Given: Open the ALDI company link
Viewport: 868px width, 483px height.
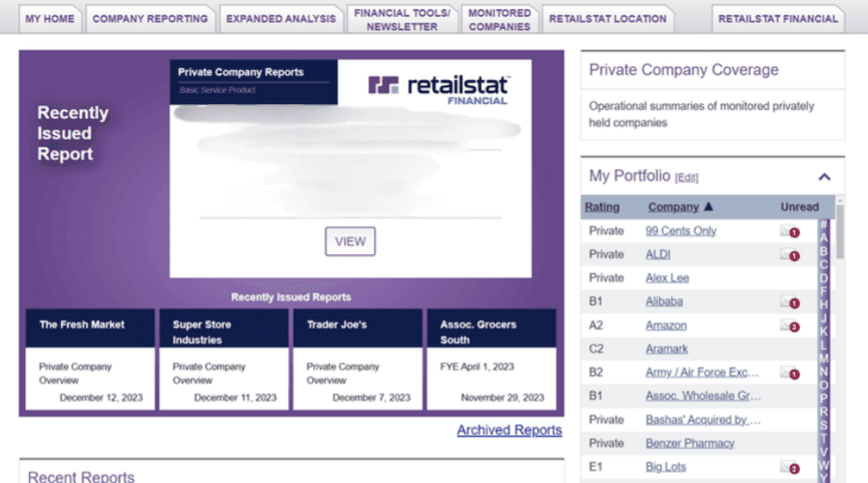Looking at the screenshot, I should point(658,255).
